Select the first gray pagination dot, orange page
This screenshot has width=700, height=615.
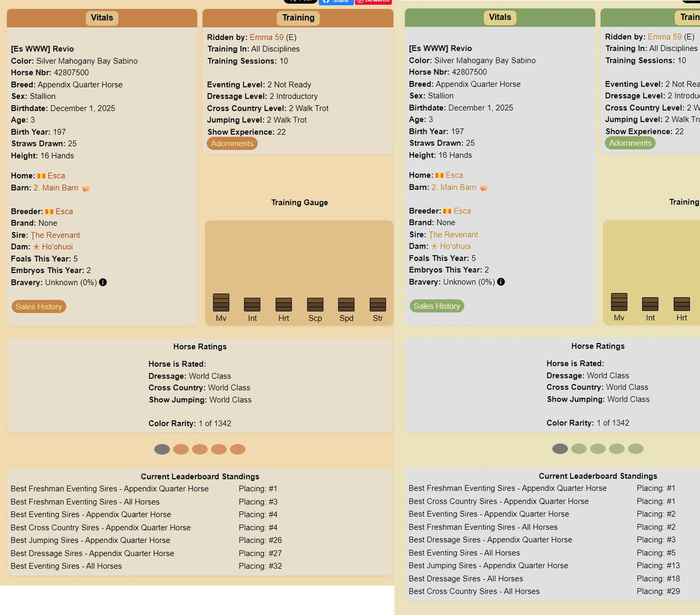click(x=162, y=449)
